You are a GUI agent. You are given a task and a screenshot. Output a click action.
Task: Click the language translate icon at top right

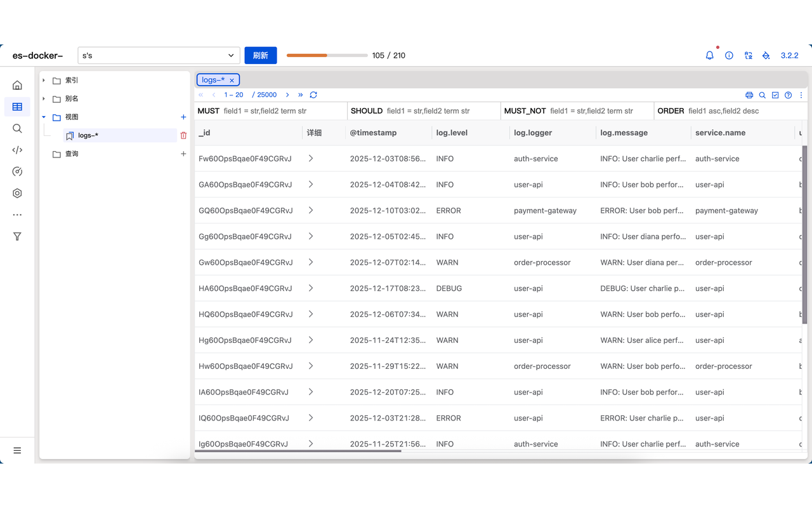pos(749,55)
